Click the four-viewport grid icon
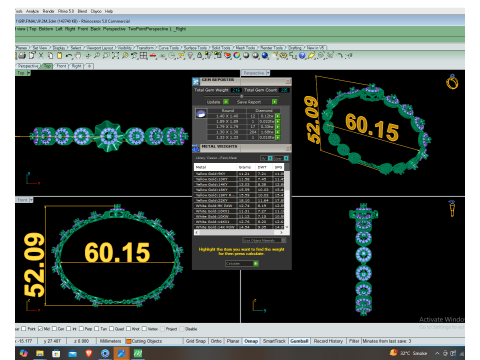 click(x=144, y=56)
